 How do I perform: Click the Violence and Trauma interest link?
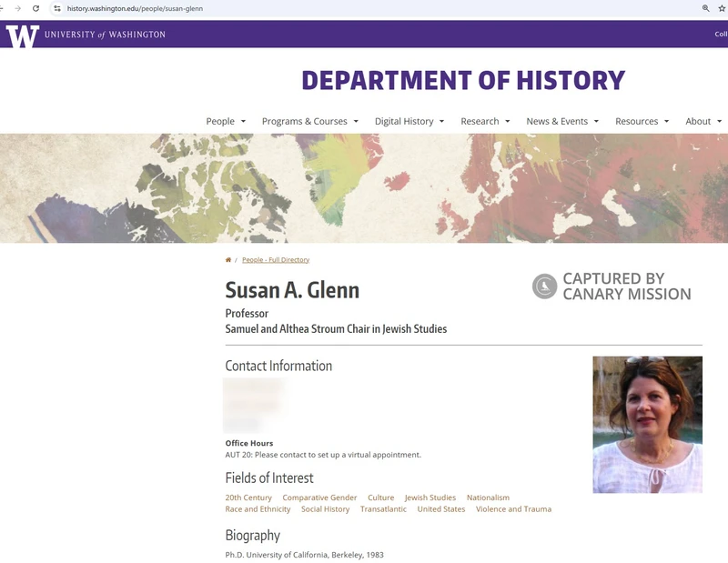pos(513,509)
